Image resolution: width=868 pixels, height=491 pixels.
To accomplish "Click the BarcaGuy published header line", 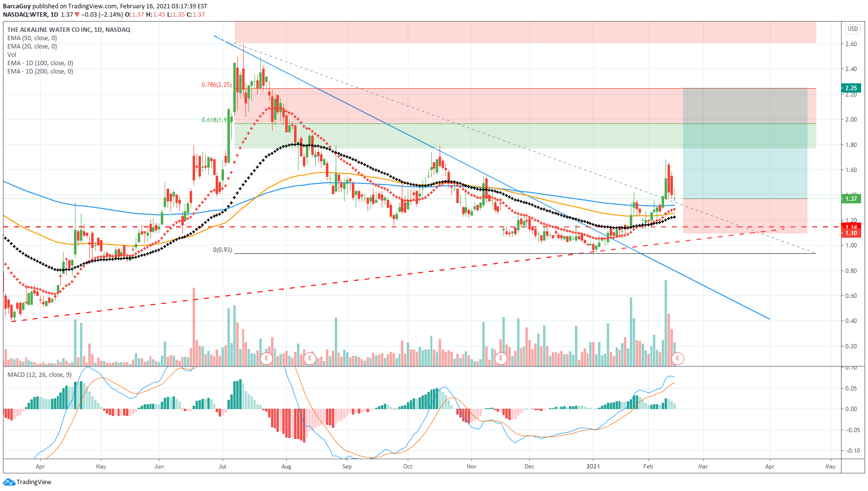I will [105, 6].
